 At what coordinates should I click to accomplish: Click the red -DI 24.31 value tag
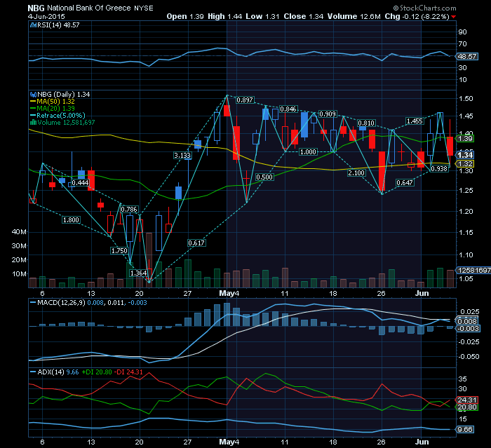(467, 400)
